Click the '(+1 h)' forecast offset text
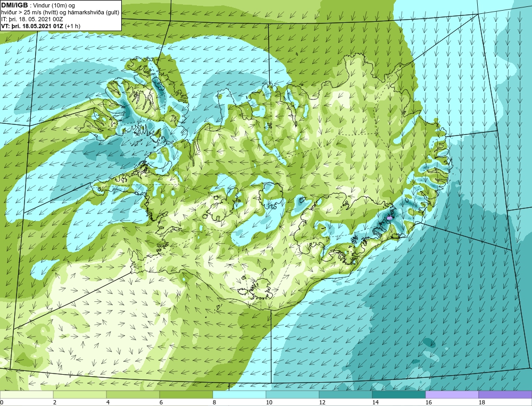 click(x=72, y=26)
